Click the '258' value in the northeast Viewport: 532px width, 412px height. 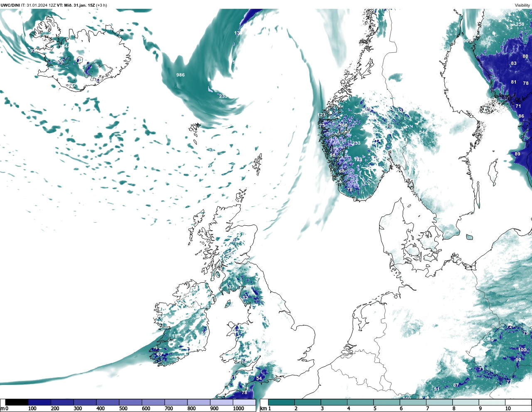[520, 24]
